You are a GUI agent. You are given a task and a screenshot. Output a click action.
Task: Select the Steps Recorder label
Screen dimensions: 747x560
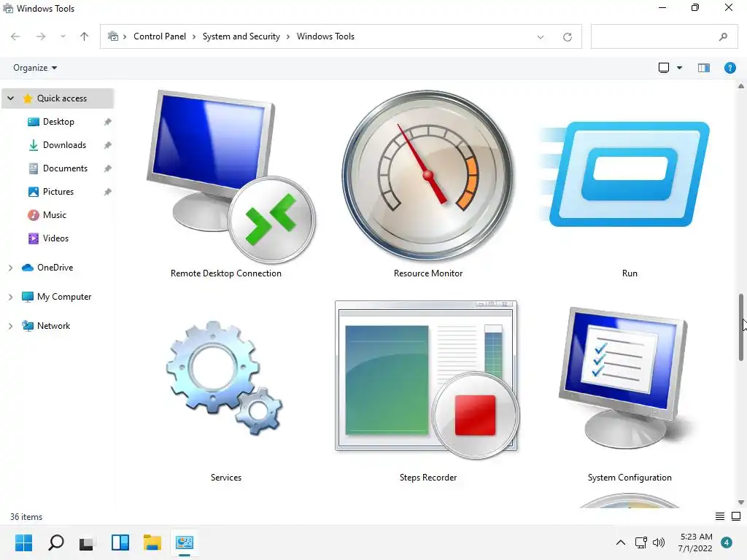[427, 478]
